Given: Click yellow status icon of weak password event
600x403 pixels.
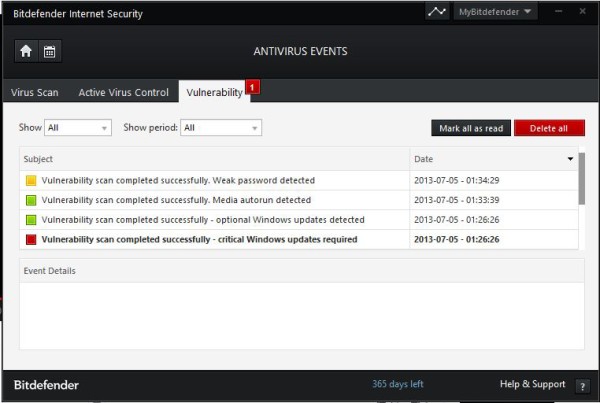Looking at the screenshot, I should pyautogui.click(x=31, y=180).
